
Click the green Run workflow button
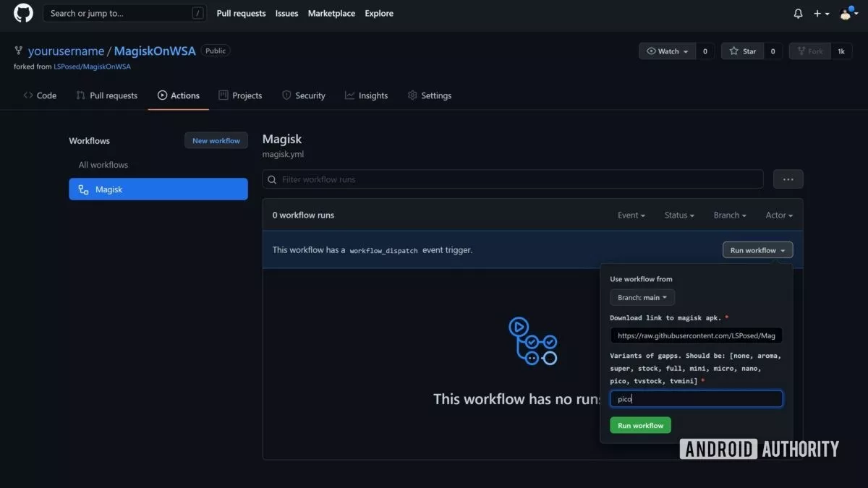(x=640, y=425)
